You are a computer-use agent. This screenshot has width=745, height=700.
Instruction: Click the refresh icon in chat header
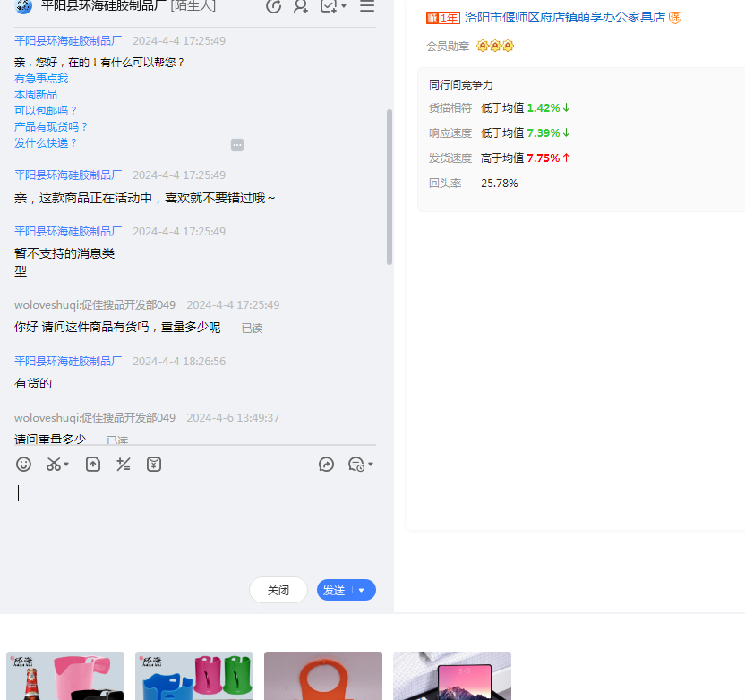[274, 6]
